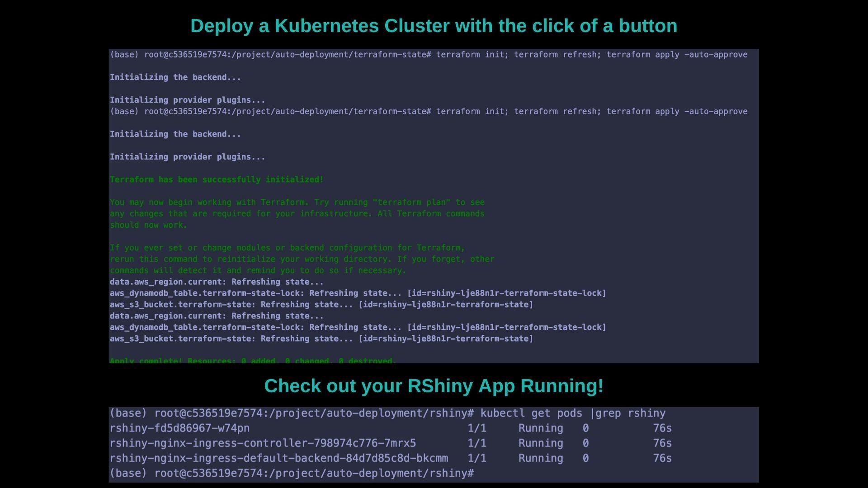Click the heading 'Deploy a Kubernetes Cluster with the click of a button'
The image size is (868, 488).
[434, 26]
